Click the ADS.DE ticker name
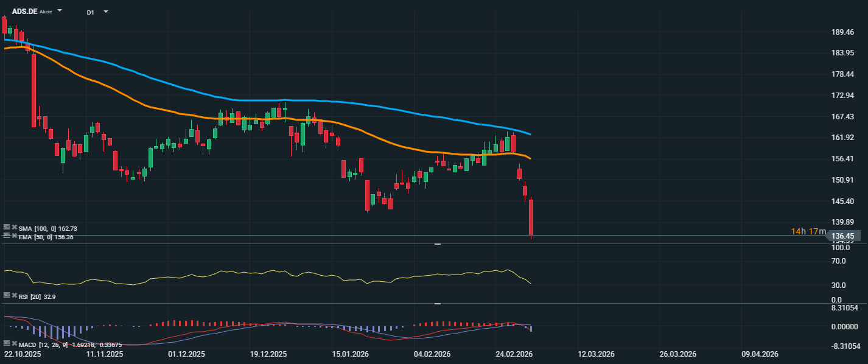 [25, 12]
